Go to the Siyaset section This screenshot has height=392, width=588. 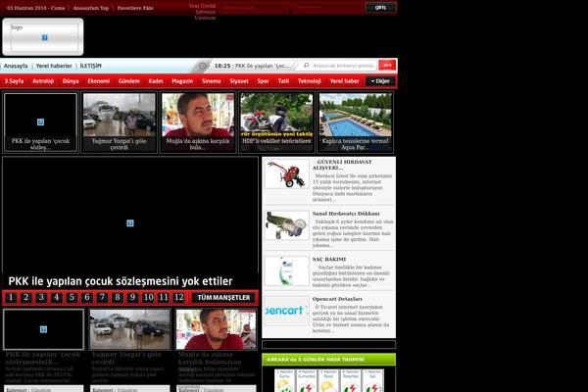pyautogui.click(x=239, y=81)
